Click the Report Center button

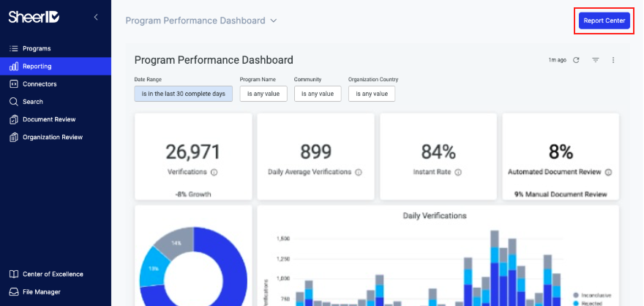604,20
